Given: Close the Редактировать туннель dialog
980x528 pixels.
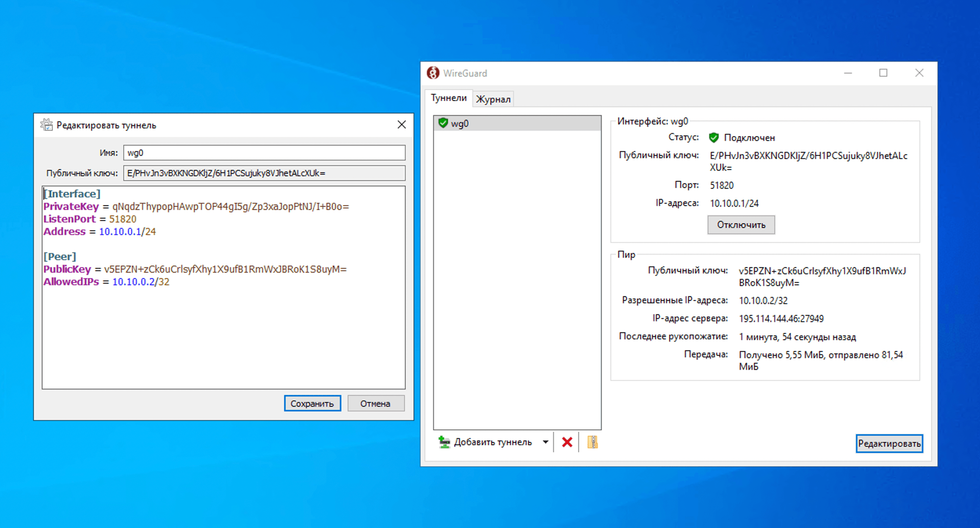Looking at the screenshot, I should [x=401, y=125].
